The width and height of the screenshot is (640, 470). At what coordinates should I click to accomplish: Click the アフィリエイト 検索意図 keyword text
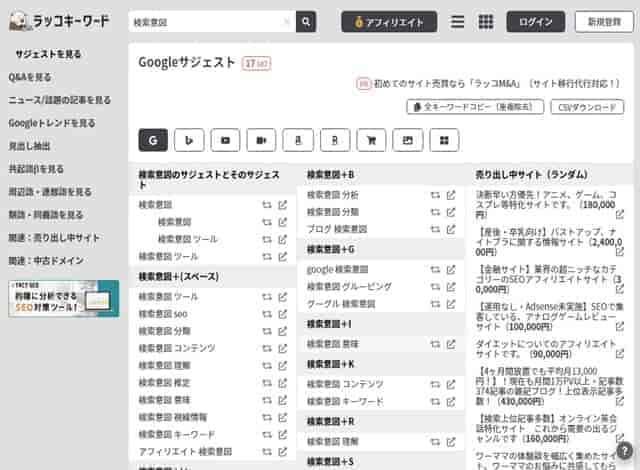click(185, 452)
